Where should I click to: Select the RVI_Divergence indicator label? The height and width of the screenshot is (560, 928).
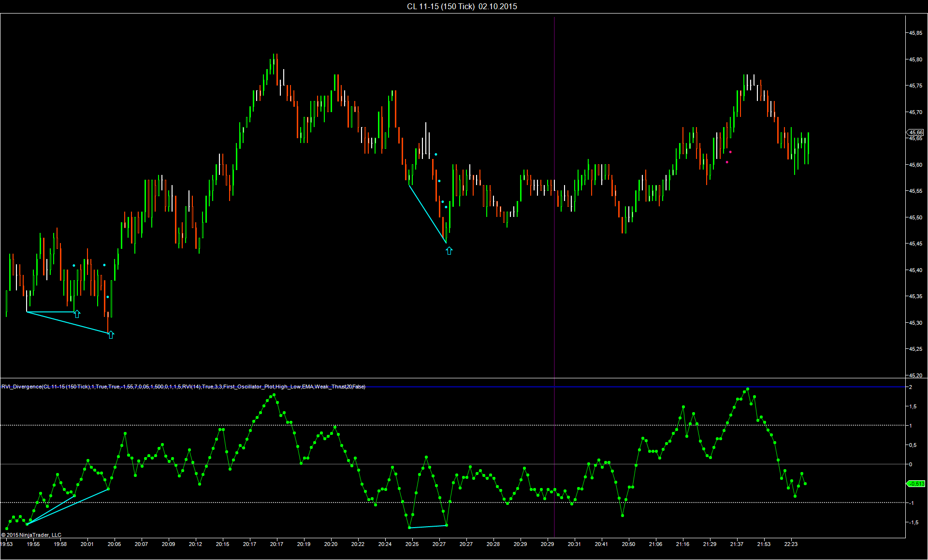pos(183,387)
